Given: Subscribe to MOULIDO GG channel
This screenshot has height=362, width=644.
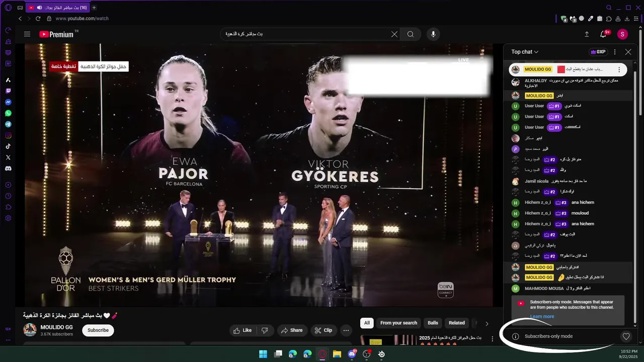Looking at the screenshot, I should (x=98, y=330).
